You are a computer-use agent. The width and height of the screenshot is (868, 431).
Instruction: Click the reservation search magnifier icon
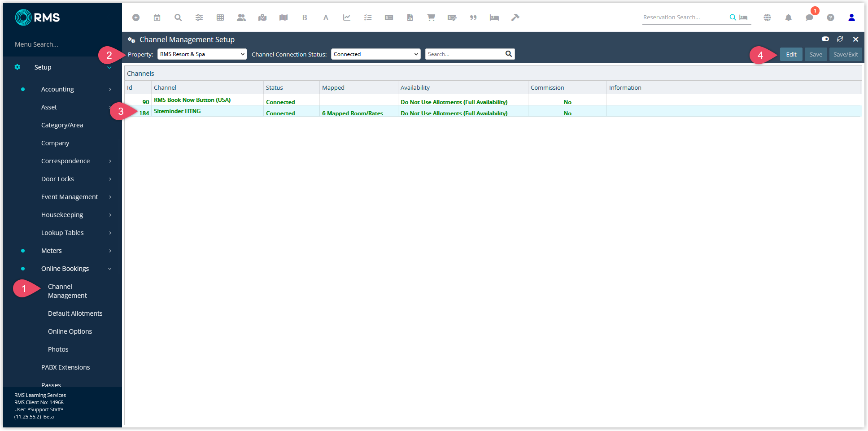pos(733,17)
